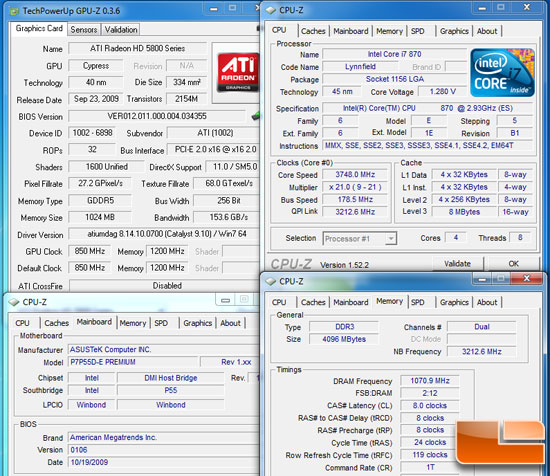The width and height of the screenshot is (550, 476).
Task: Click the ATI Radeon logo in GPU-Z
Action: point(238,73)
